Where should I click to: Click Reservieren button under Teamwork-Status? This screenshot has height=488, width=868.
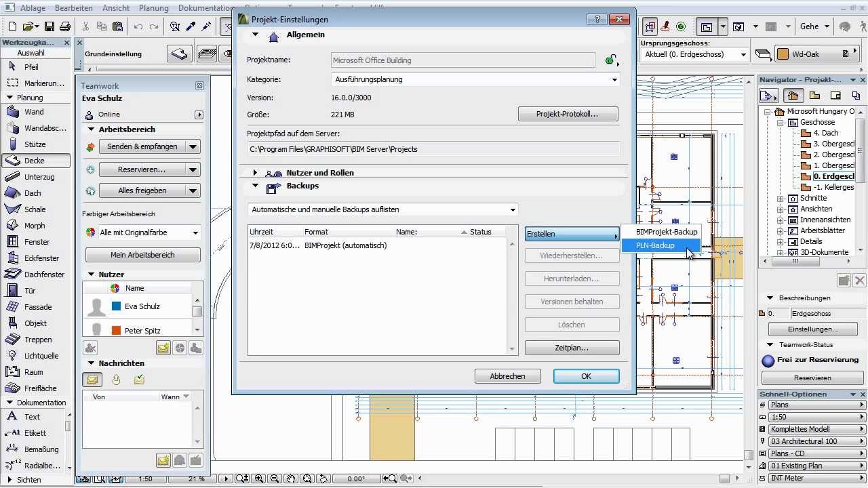coord(812,378)
